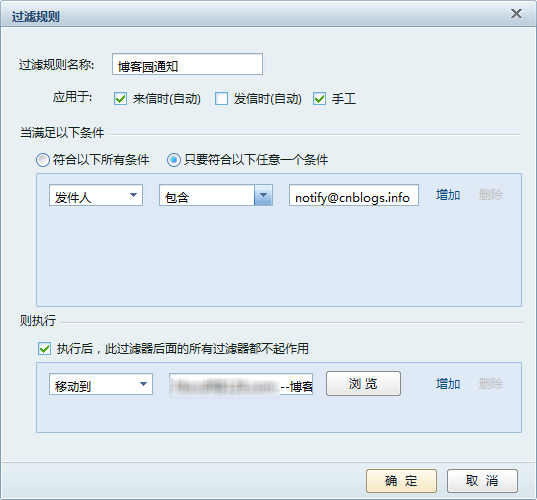Confirm with the 确定 button
Image resolution: width=537 pixels, height=500 pixels.
tap(401, 481)
